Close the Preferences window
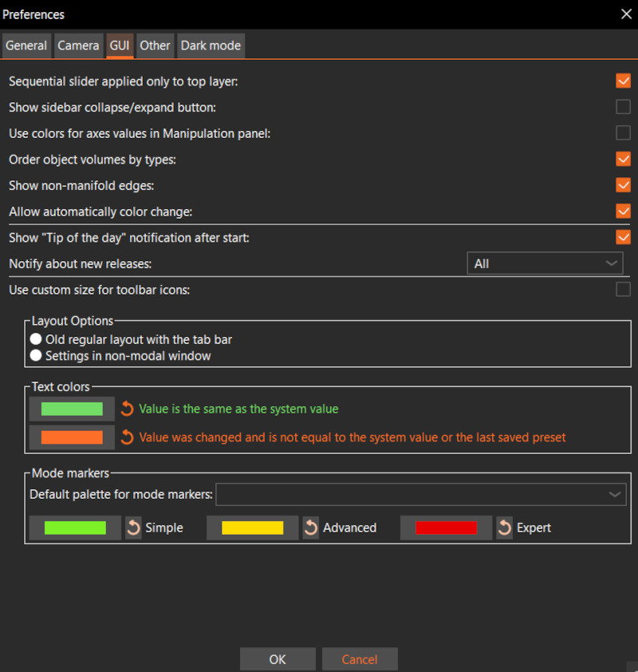Image resolution: width=638 pixels, height=672 pixels. (626, 14)
